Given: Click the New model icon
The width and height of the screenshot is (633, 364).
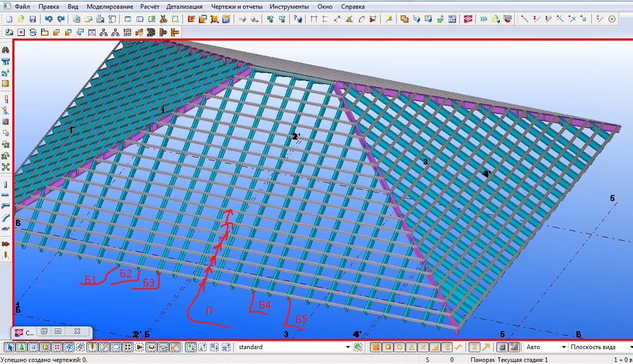Looking at the screenshot, I should click(x=9, y=19).
